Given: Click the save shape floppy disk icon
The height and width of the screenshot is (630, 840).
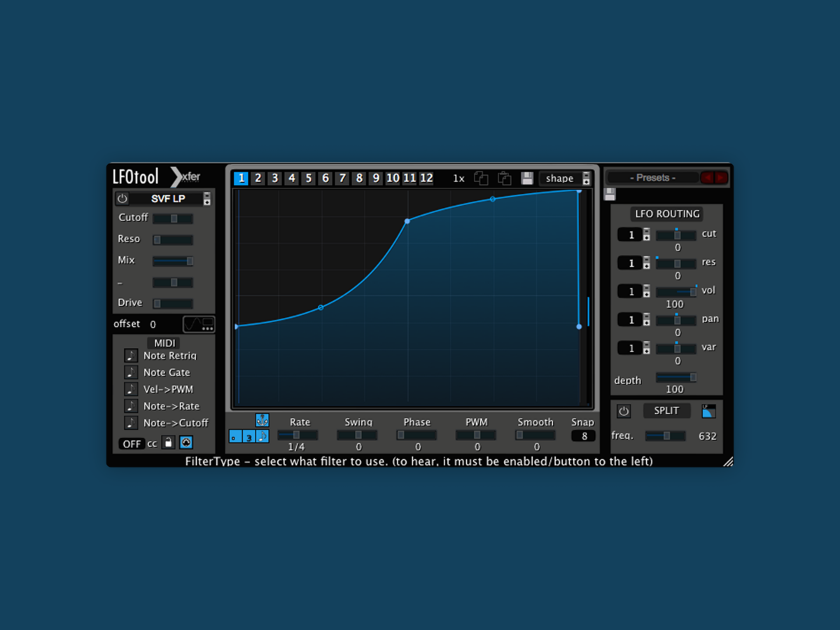Looking at the screenshot, I should coord(527,178).
